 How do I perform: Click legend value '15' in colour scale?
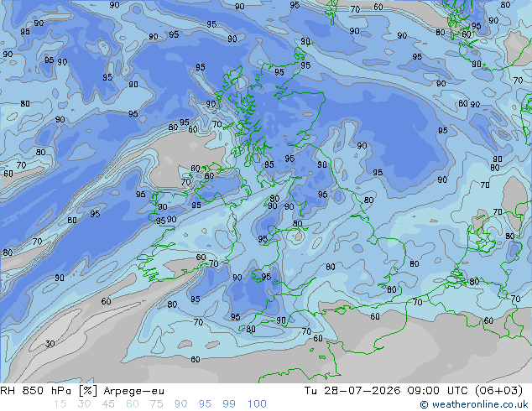click(x=60, y=404)
